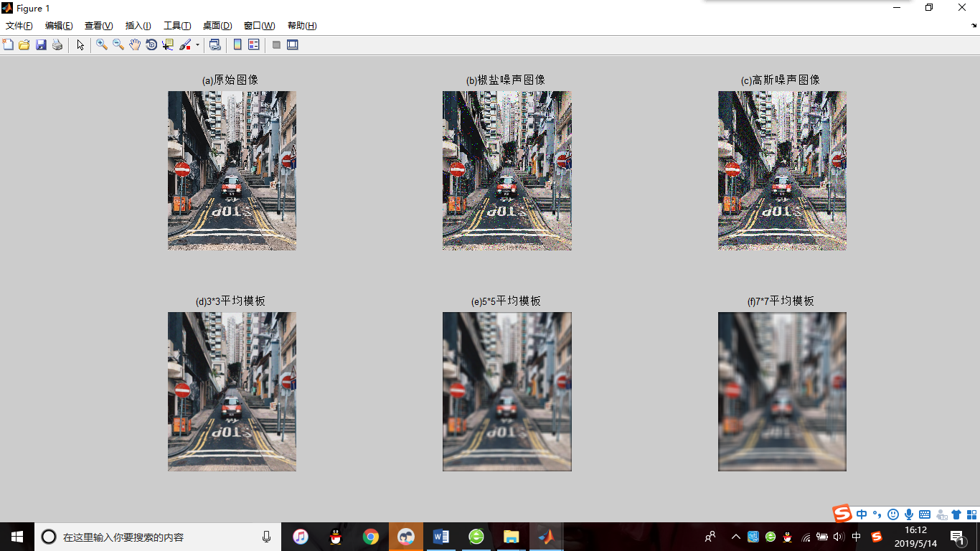This screenshot has height=551, width=980.
Task: Select the Zoom Out magnifier tool
Action: (x=118, y=45)
